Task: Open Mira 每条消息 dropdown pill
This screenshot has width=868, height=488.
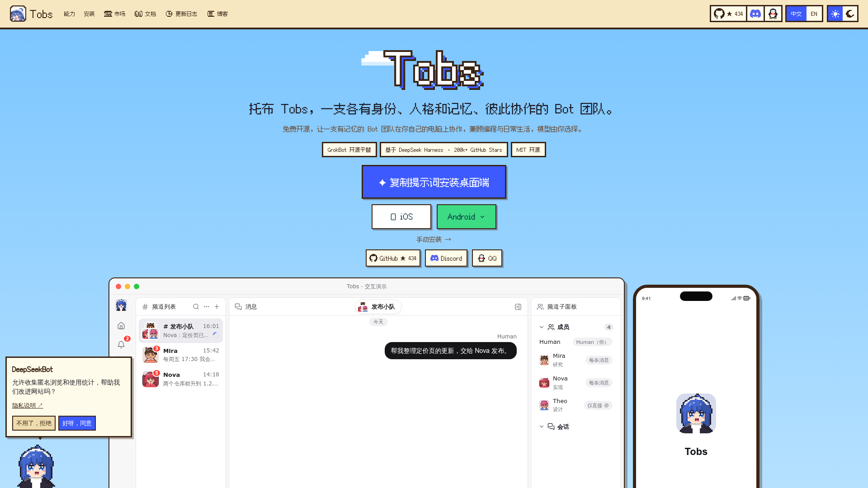Action: [x=599, y=360]
